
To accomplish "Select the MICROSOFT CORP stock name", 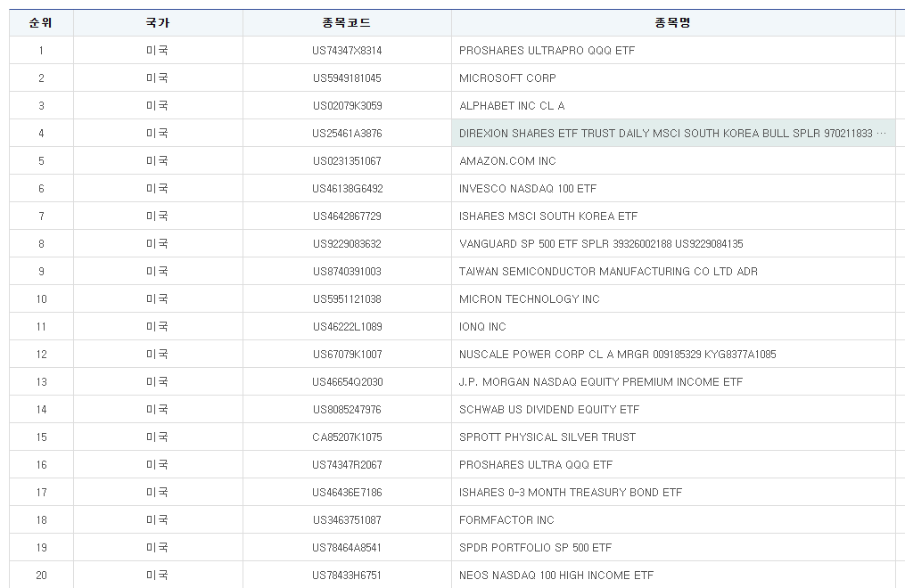I will (x=507, y=78).
